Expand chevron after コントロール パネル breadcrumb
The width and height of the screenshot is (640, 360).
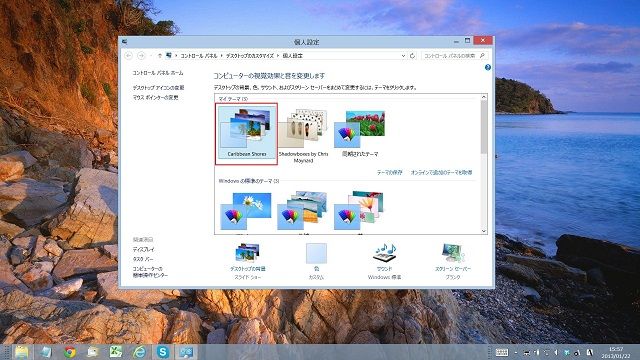coord(222,56)
